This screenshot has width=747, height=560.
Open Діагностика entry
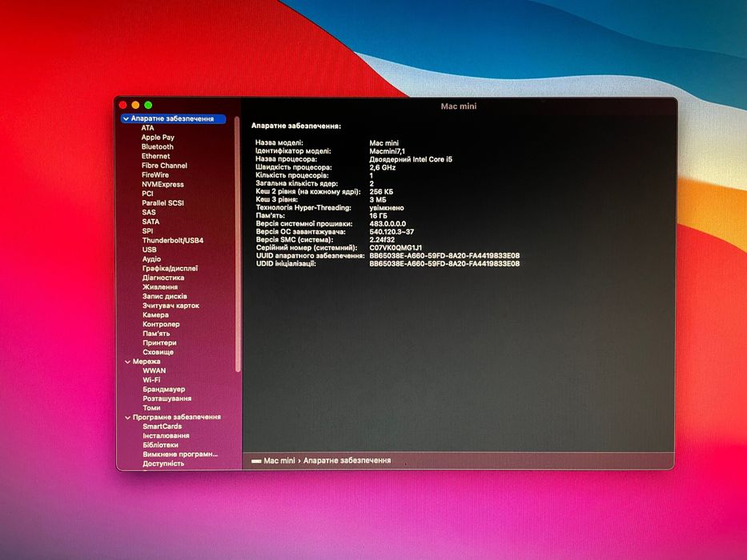(163, 278)
